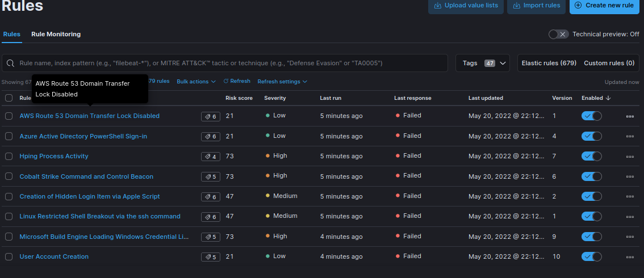Sort by the Version column header
Image resolution: width=644 pixels, height=278 pixels.
[x=562, y=98]
